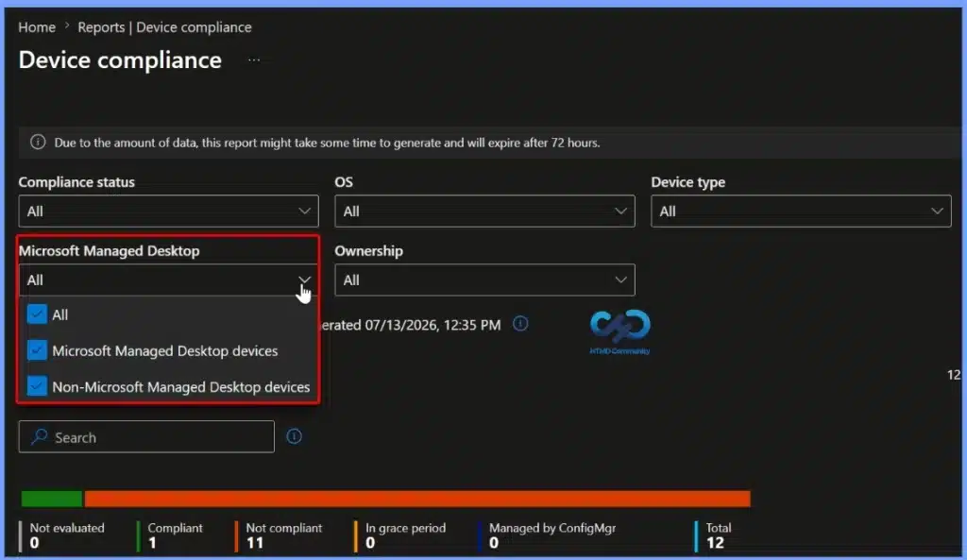Open the Compliance status dropdown
Image resolution: width=967 pixels, height=560 pixels.
click(168, 211)
